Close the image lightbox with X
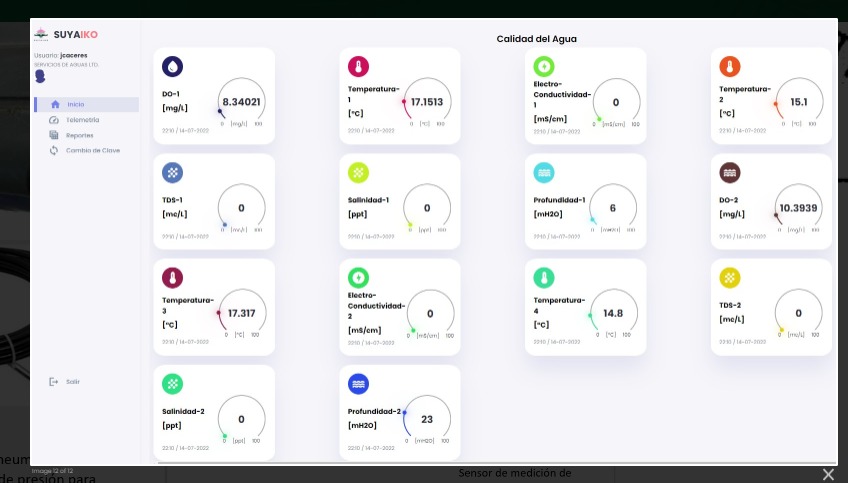This screenshot has height=483, width=848. click(x=827, y=474)
